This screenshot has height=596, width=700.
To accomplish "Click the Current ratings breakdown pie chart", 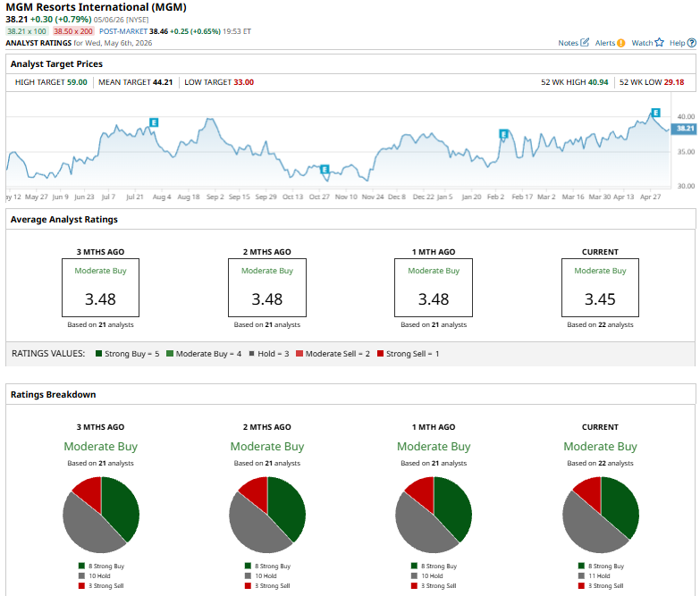I will click(601, 515).
